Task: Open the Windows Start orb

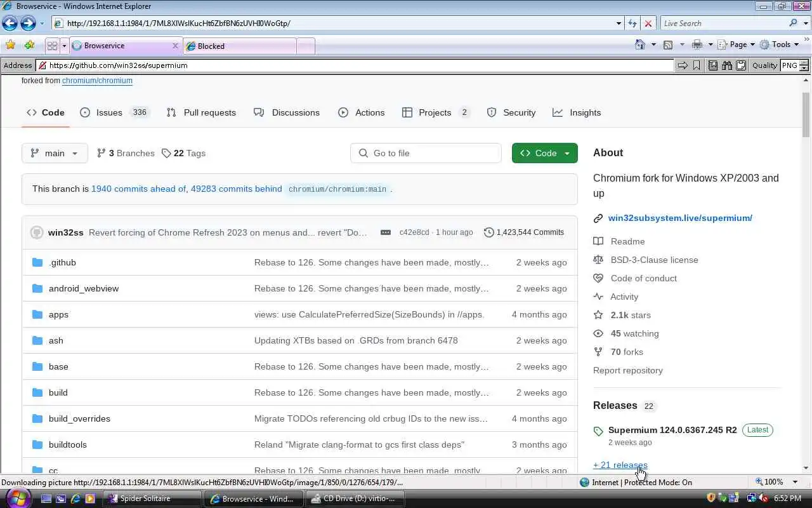Action: click(x=18, y=498)
